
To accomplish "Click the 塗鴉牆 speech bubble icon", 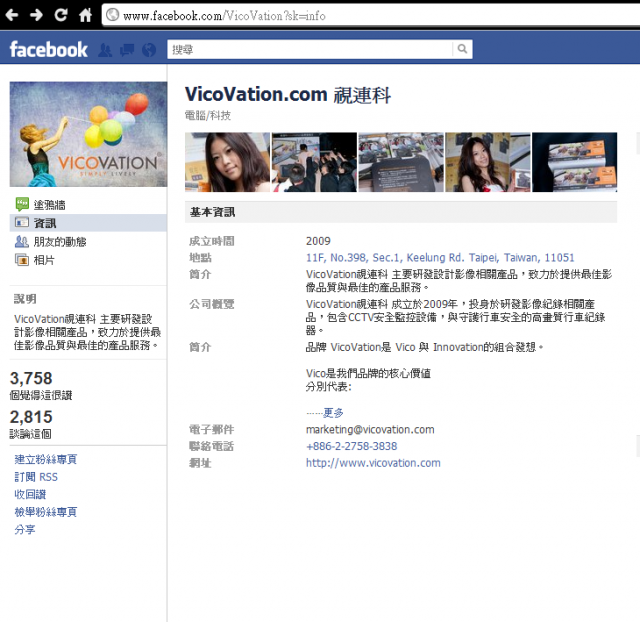I will 22,204.
